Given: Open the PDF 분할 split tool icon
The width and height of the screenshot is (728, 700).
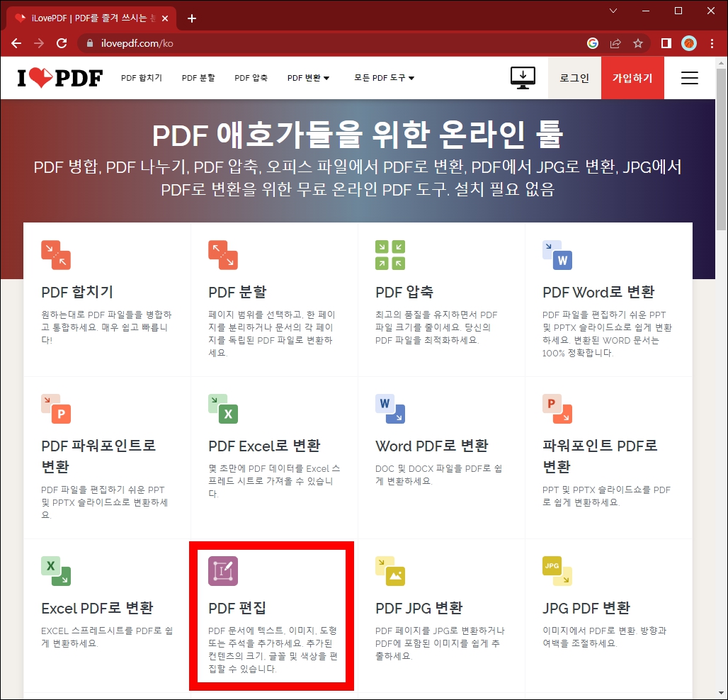Looking at the screenshot, I should [x=223, y=255].
